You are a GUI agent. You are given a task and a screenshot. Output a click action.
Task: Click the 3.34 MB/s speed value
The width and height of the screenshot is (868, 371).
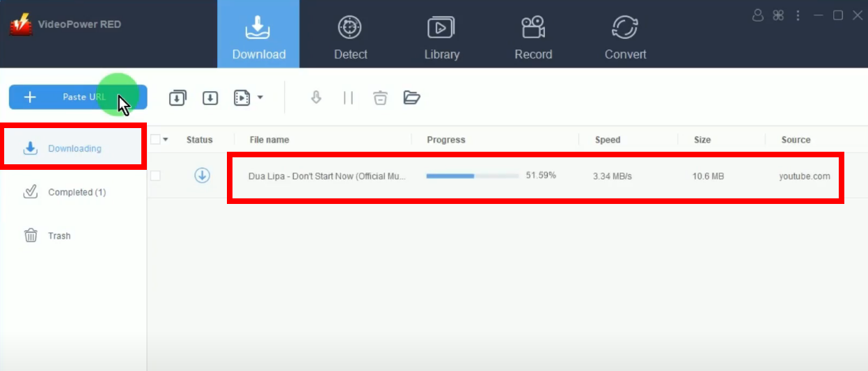point(613,176)
